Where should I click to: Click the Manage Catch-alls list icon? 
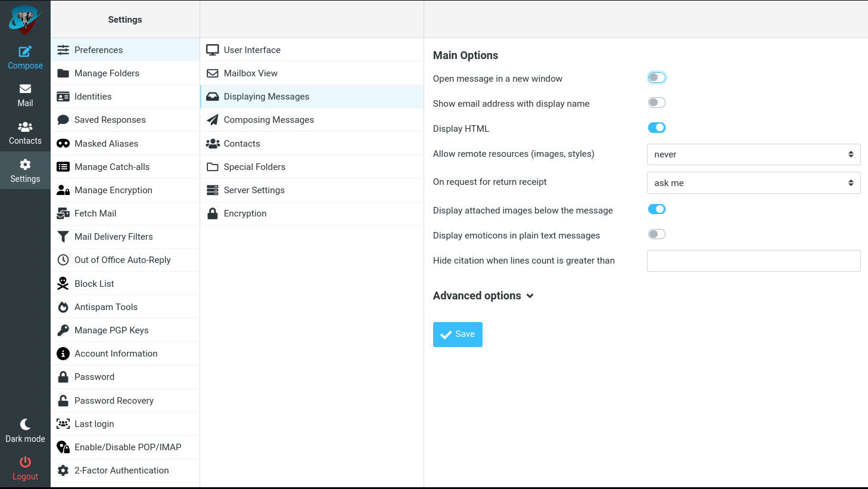click(63, 167)
